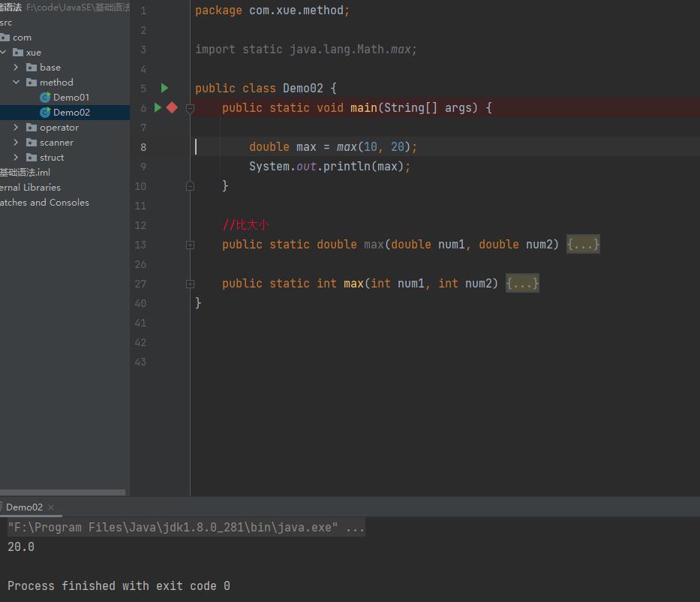700x602 pixels.
Task: Click the fold end marker on line 10
Action: tap(190, 186)
